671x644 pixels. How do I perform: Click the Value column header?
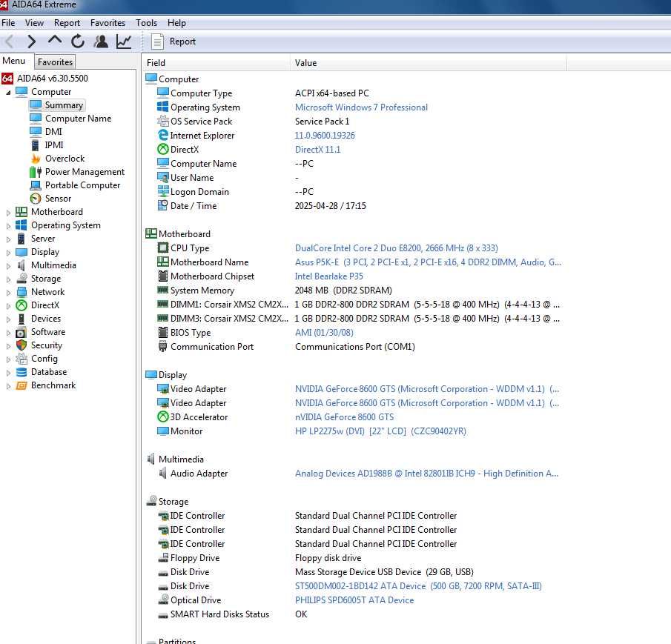pyautogui.click(x=428, y=63)
